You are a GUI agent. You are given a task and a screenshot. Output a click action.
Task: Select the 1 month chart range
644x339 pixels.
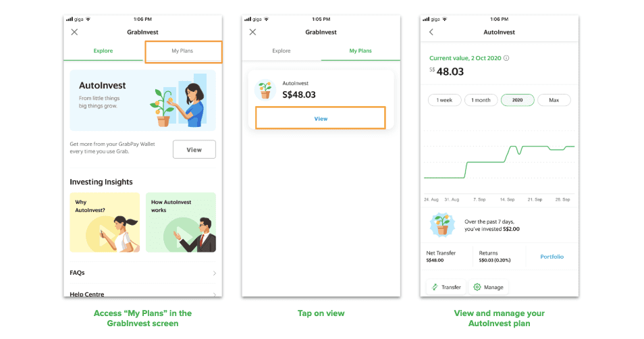[481, 100]
